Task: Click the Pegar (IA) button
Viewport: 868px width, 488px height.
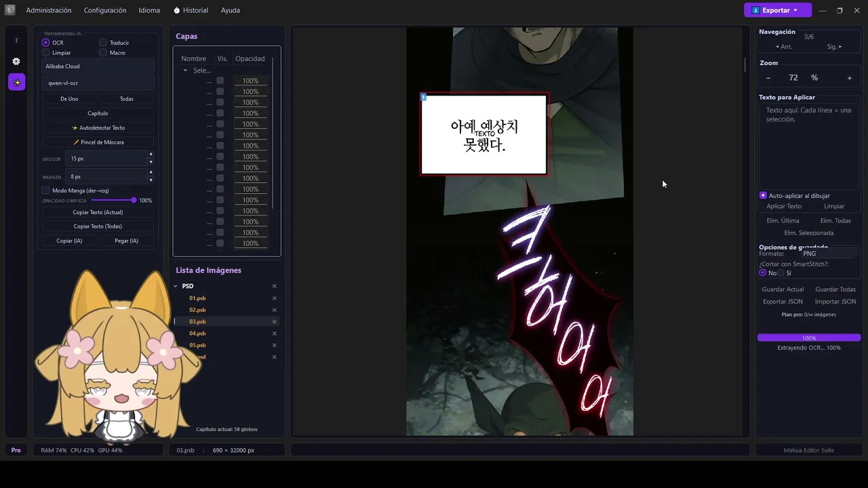Action: click(127, 241)
